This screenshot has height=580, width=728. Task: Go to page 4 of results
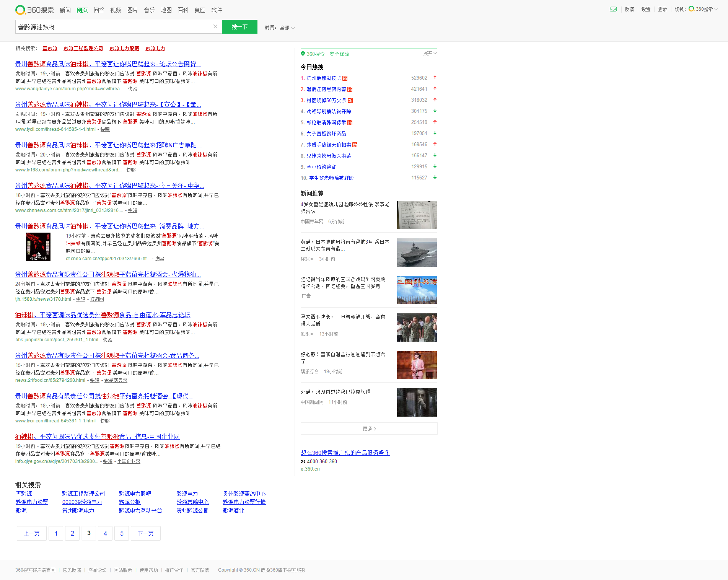click(x=105, y=533)
